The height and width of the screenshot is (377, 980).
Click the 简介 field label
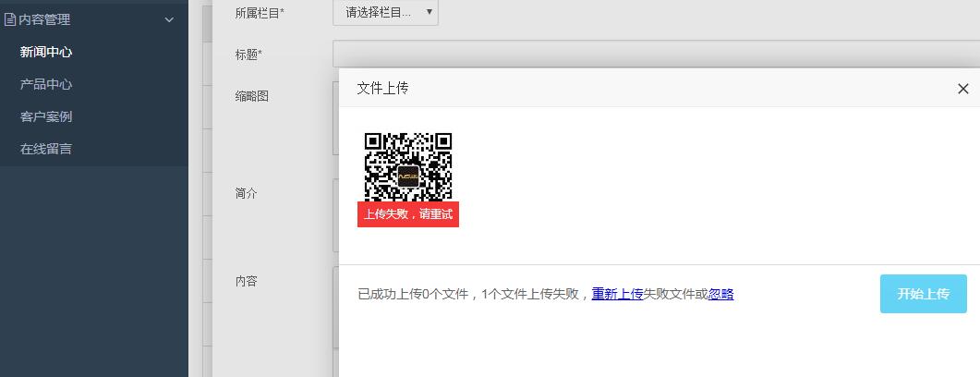pos(247,194)
